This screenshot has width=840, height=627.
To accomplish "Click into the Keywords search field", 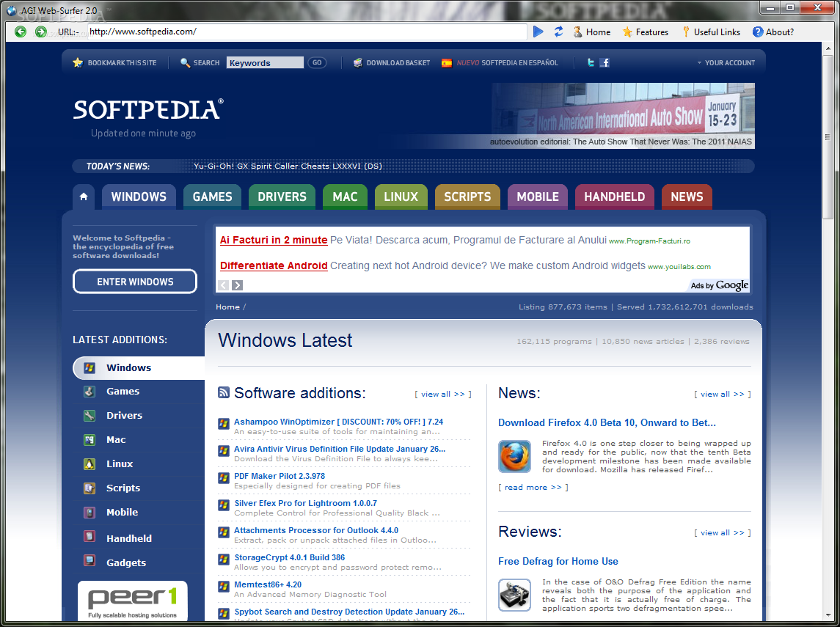I will coord(265,62).
